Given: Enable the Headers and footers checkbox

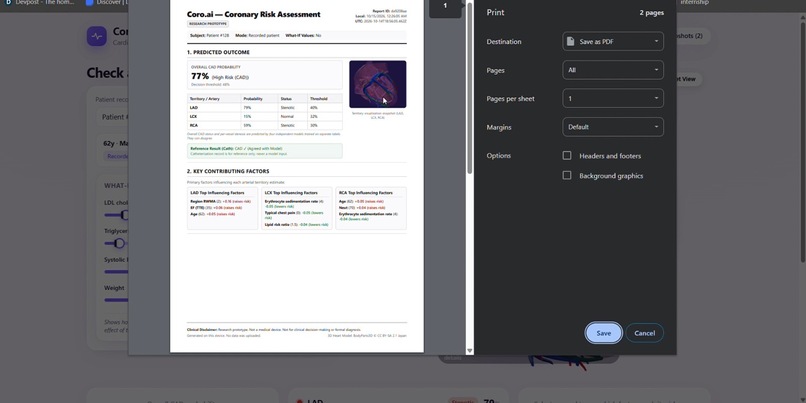Looking at the screenshot, I should pos(567,156).
